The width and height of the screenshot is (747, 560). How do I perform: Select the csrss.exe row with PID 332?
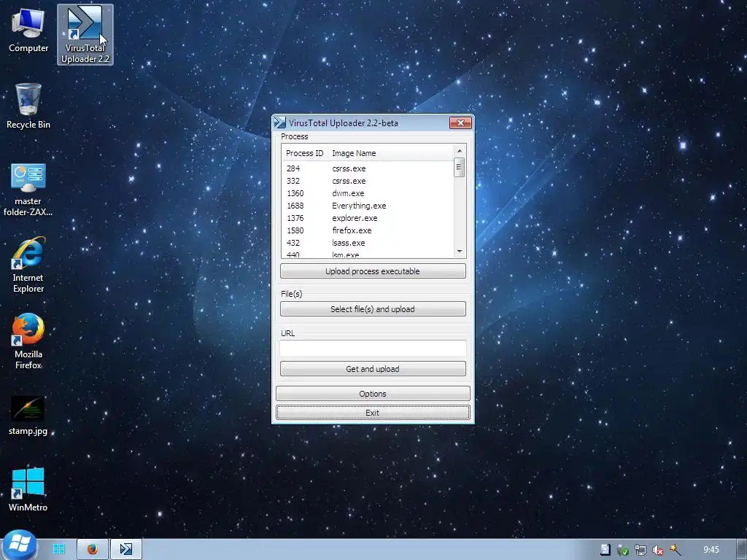(368, 181)
